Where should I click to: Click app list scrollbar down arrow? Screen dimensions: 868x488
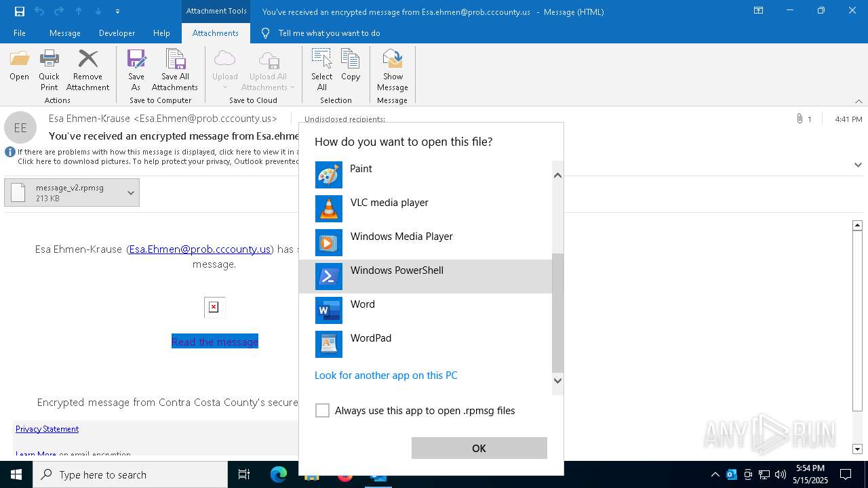pyautogui.click(x=558, y=380)
